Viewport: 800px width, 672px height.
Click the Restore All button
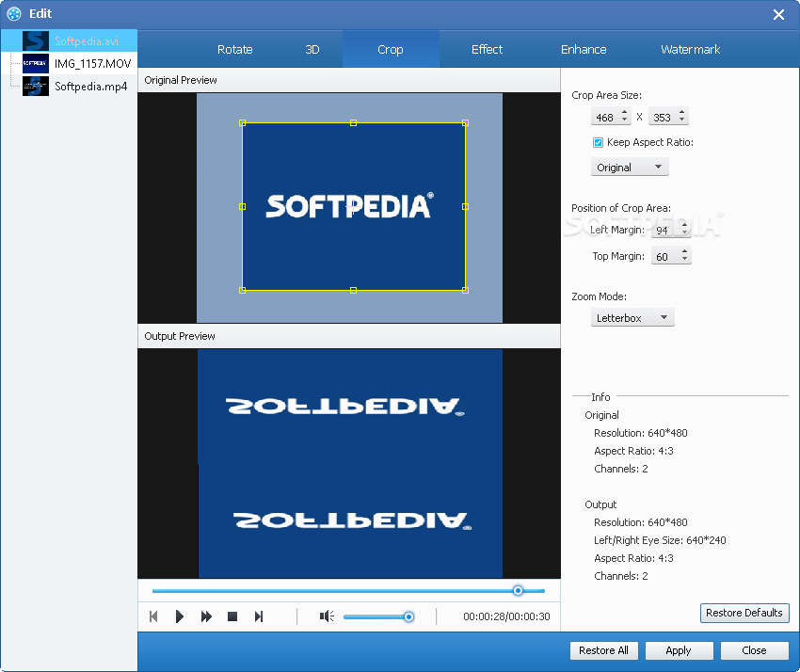(x=603, y=650)
